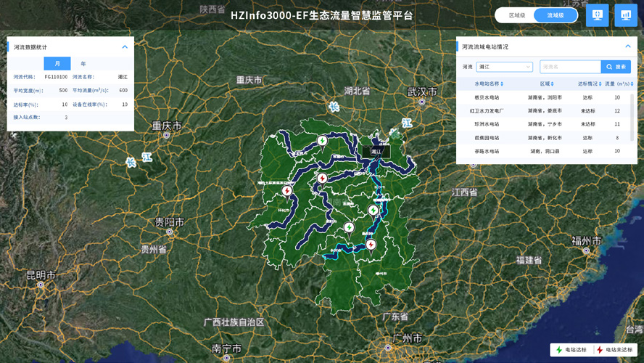Image resolution: width=644 pixels, height=363 pixels.
Task: Select the 流域级 toggle option
Action: tap(556, 15)
